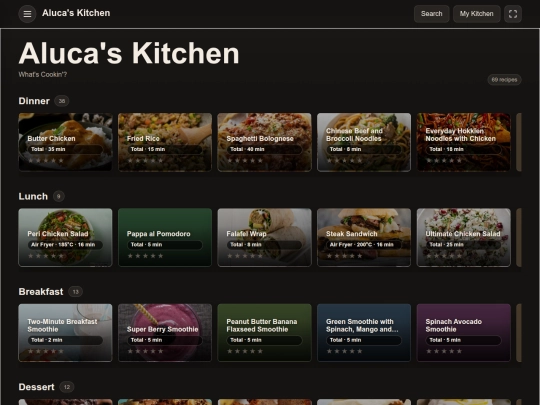This screenshot has height=405, width=540.
Task: Click the Air Fryer 185°C pill on Peri Chicken Salad
Action: click(x=65, y=245)
